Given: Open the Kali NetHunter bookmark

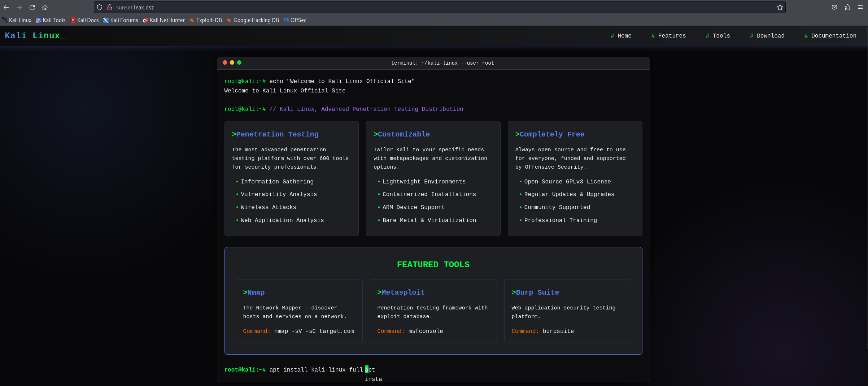Looking at the screenshot, I should (163, 20).
